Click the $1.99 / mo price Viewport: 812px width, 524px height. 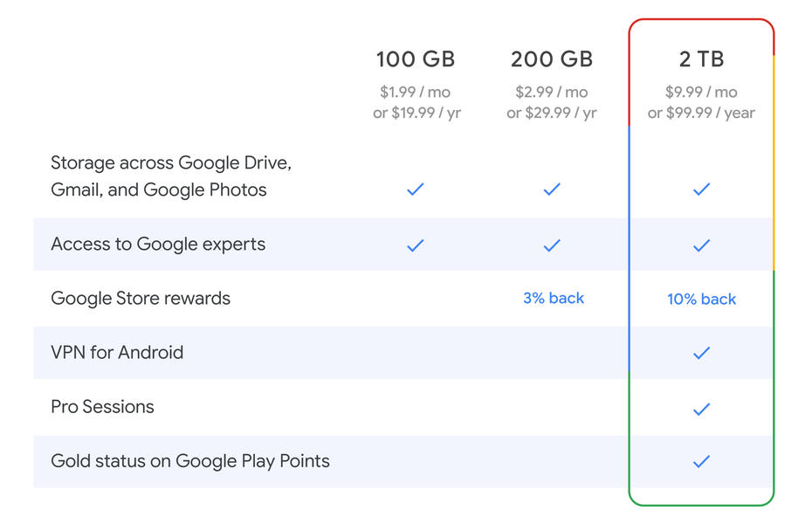(x=416, y=92)
